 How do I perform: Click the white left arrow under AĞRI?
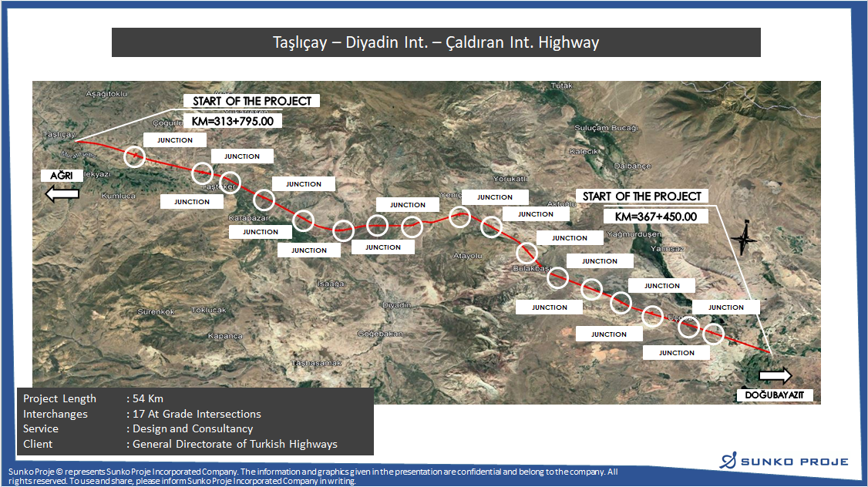[62, 194]
